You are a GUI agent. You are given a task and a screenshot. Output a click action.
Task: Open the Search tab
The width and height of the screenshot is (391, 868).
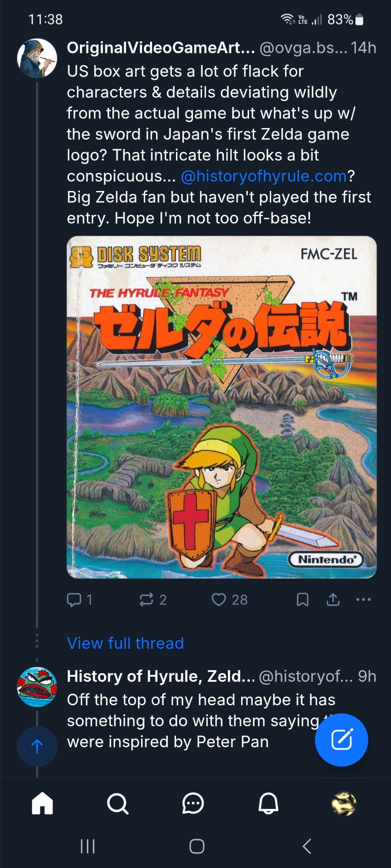(118, 804)
